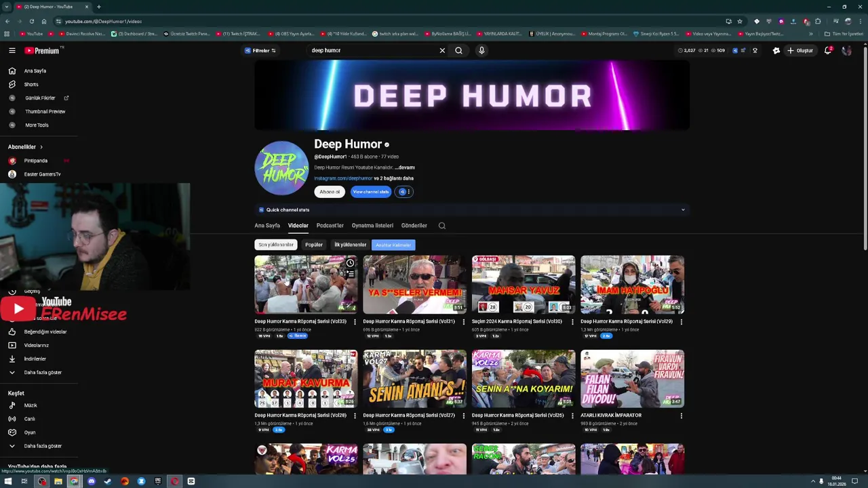Open Discord from the taskbar
Screen dimensions: 868x488
point(91,481)
